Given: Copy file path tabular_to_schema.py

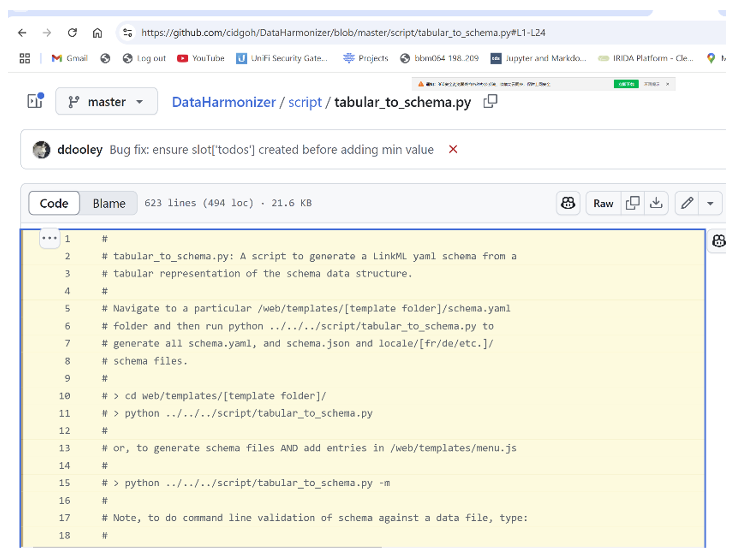Looking at the screenshot, I should [490, 101].
